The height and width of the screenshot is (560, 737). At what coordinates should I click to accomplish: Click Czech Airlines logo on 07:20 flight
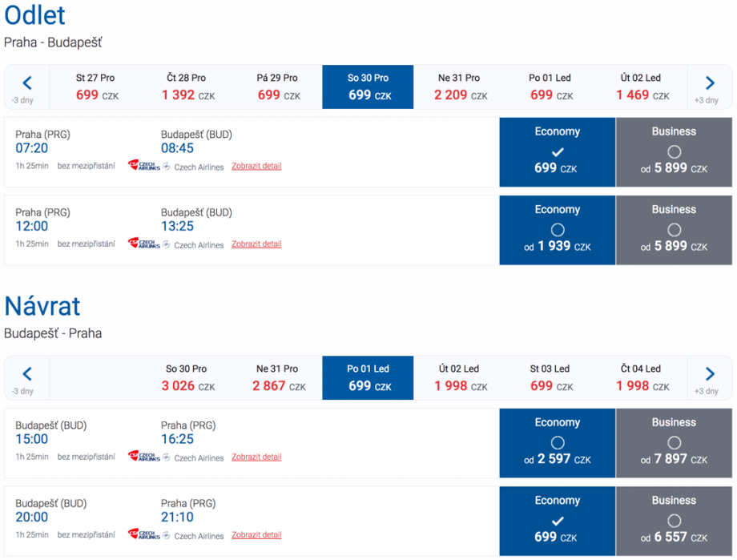point(144,166)
